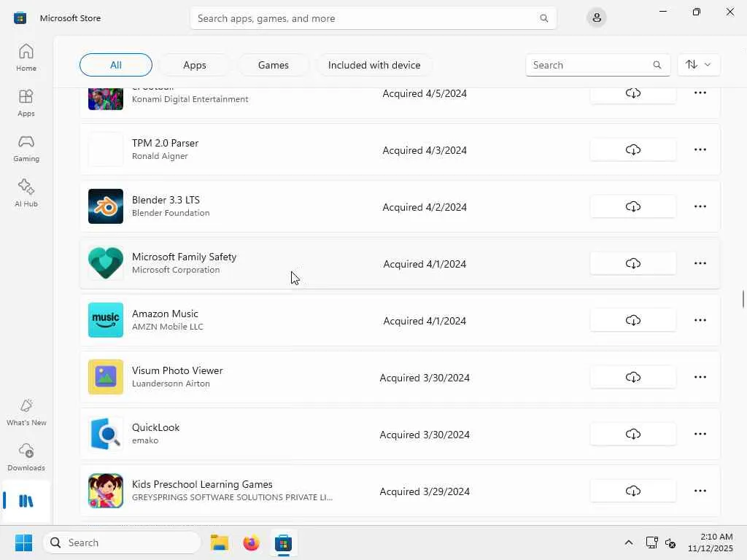
Task: Show What's New page
Action: pyautogui.click(x=26, y=413)
